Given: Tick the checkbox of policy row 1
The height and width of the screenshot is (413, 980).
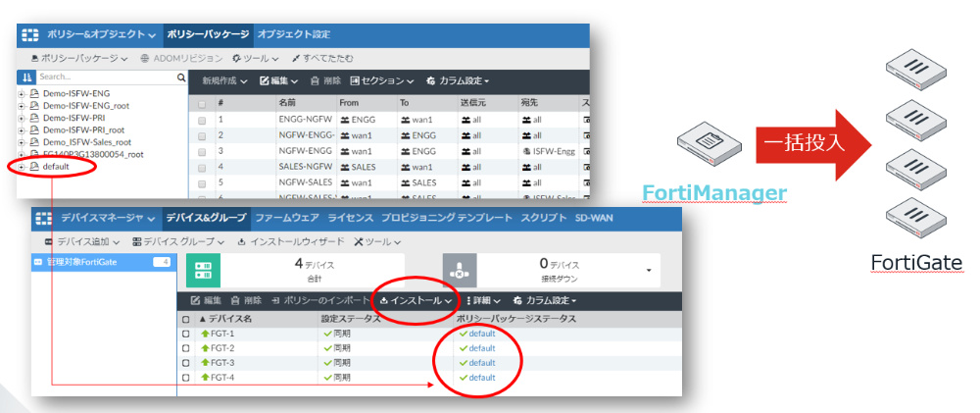Looking at the screenshot, I should (201, 119).
